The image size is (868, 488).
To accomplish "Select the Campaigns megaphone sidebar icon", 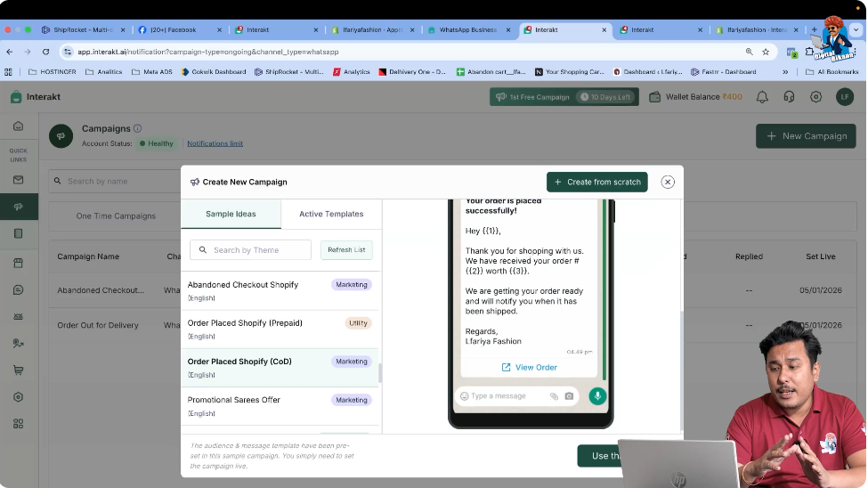I will [19, 207].
